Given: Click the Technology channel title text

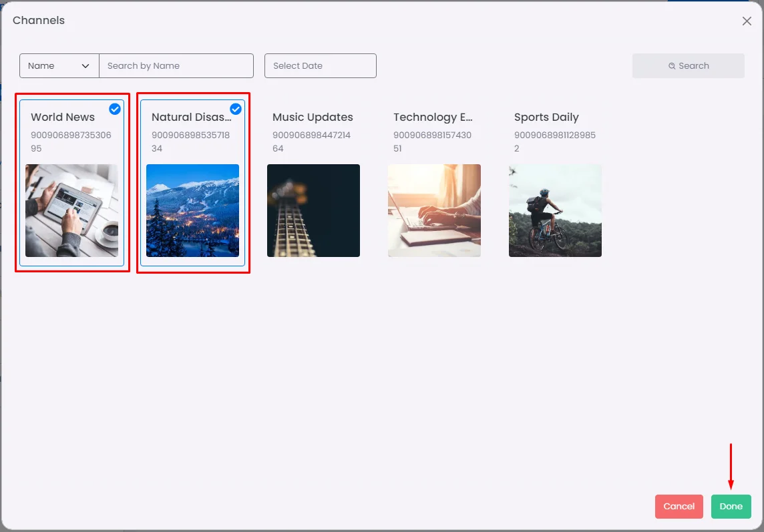Looking at the screenshot, I should (433, 117).
